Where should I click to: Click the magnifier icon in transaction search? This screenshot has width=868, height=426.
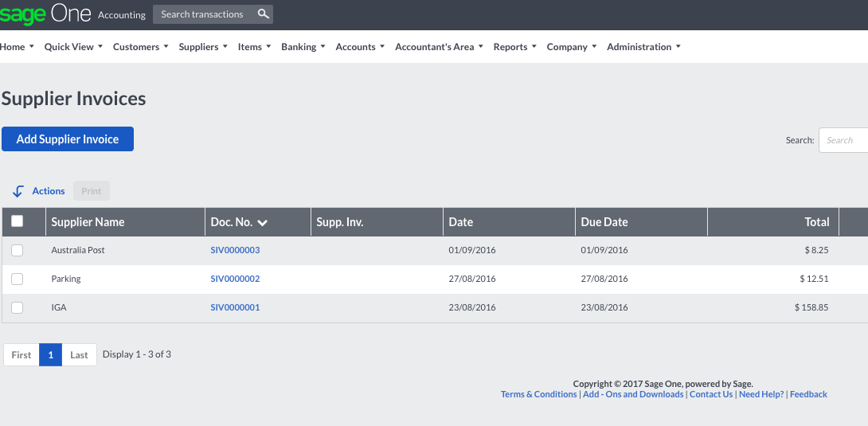[x=264, y=14]
